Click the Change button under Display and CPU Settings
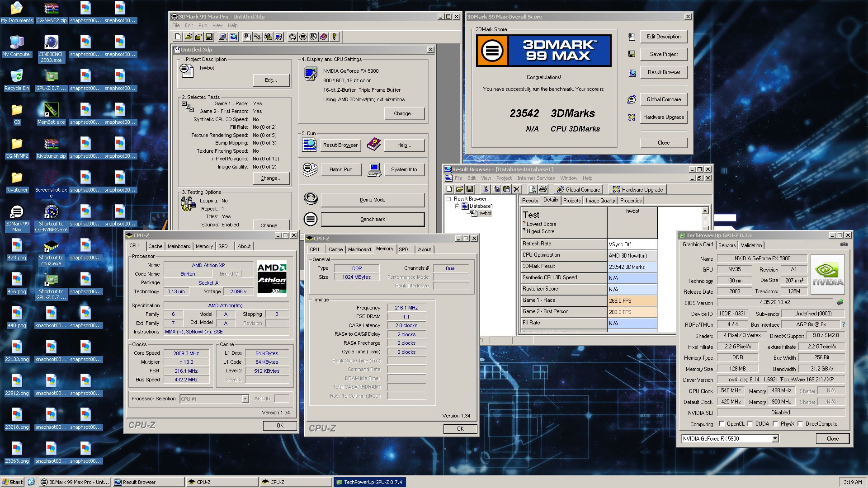This screenshot has width=868, height=488. tap(404, 113)
